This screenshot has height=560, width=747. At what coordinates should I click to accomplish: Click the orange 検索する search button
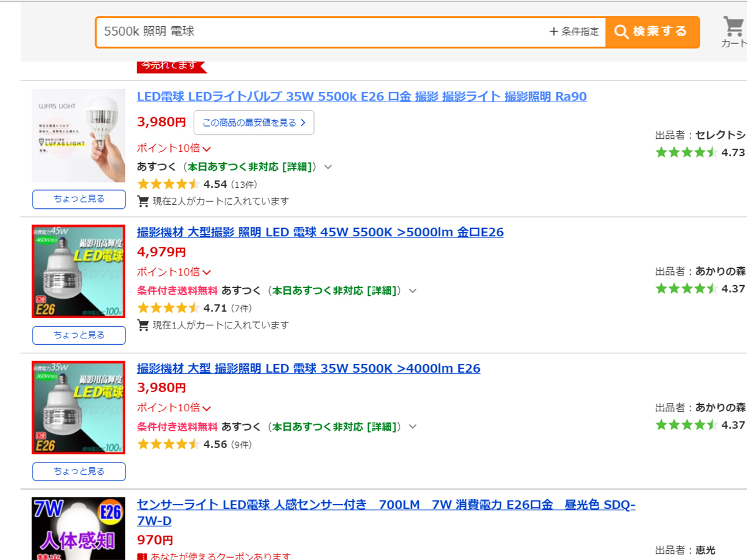[x=652, y=32]
